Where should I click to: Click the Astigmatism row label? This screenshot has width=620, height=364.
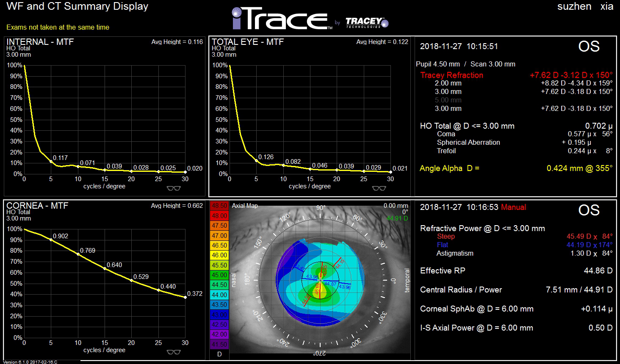[x=455, y=254]
